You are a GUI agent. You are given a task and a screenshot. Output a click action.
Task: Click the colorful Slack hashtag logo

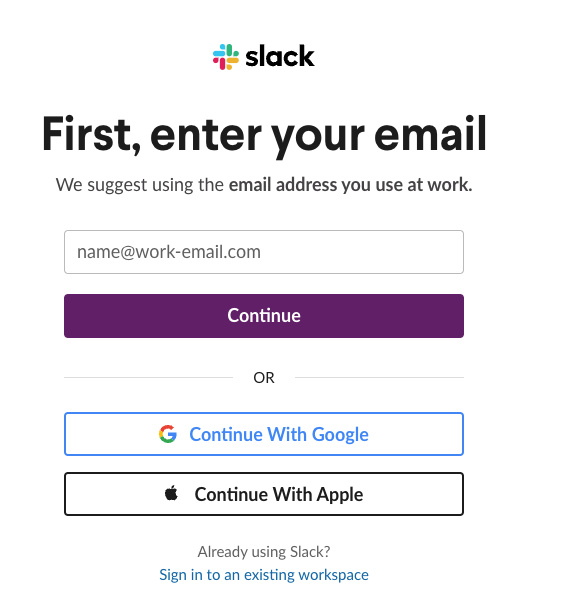point(226,57)
